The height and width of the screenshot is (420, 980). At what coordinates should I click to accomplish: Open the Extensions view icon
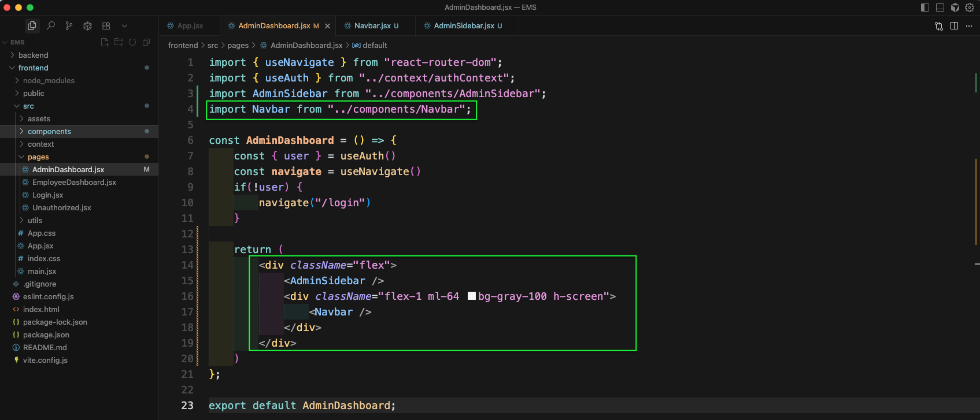pos(106,25)
